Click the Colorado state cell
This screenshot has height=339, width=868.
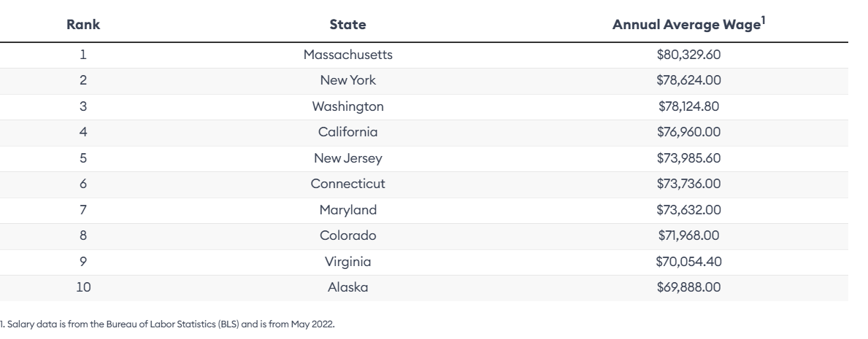click(348, 235)
